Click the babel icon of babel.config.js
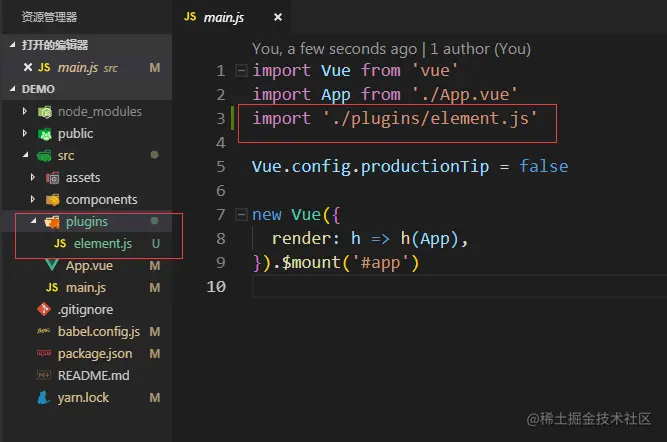Viewport: 667px width, 442px height. tap(43, 331)
